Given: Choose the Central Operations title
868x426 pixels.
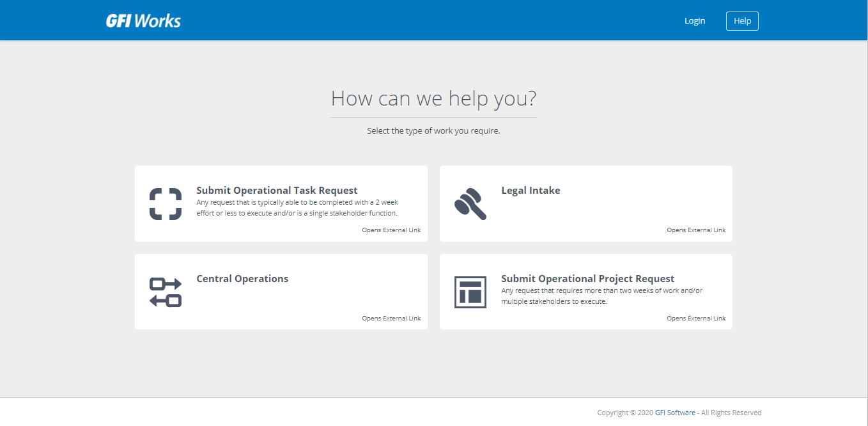Looking at the screenshot, I should [x=242, y=279].
